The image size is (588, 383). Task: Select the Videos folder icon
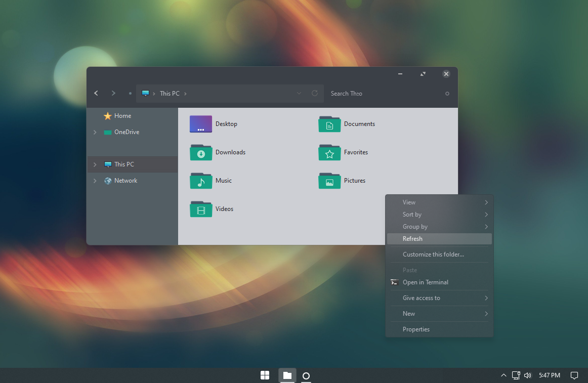click(201, 209)
